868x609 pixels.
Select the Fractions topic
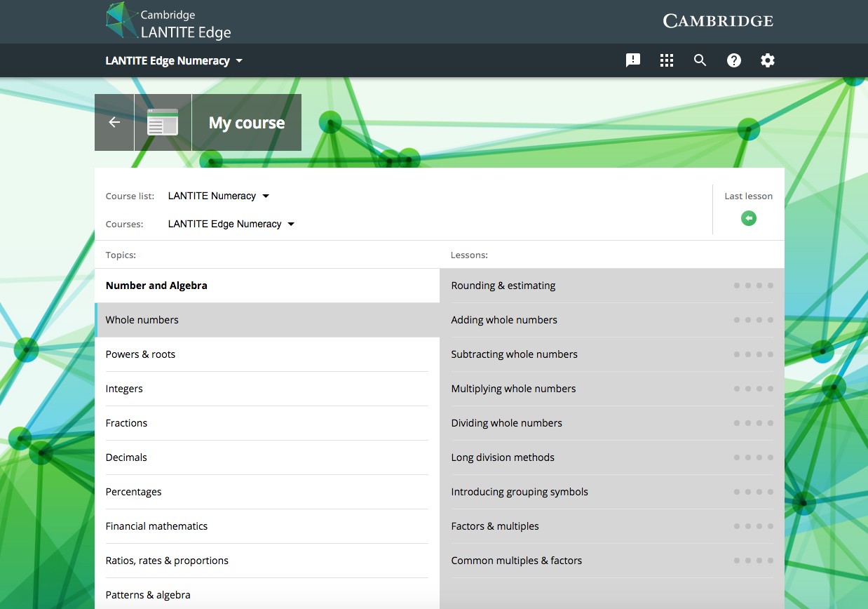pos(267,423)
